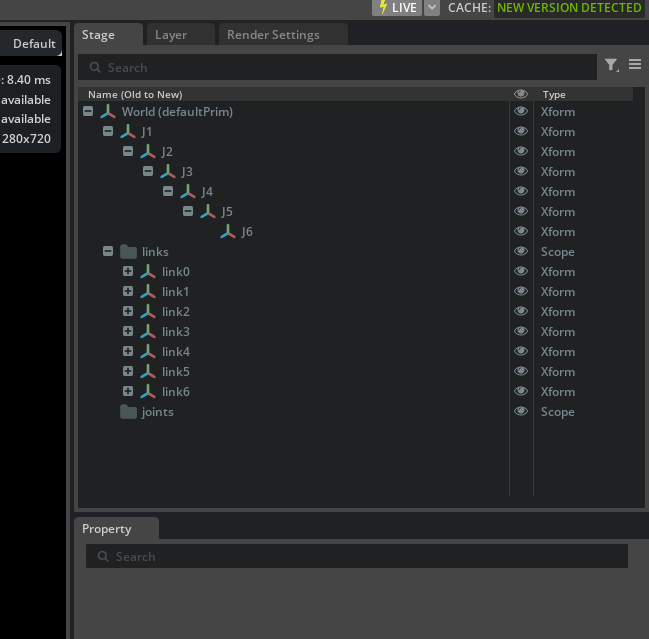The width and height of the screenshot is (649, 639).
Task: Click the filter icon beside Stage search
Action: (x=611, y=65)
